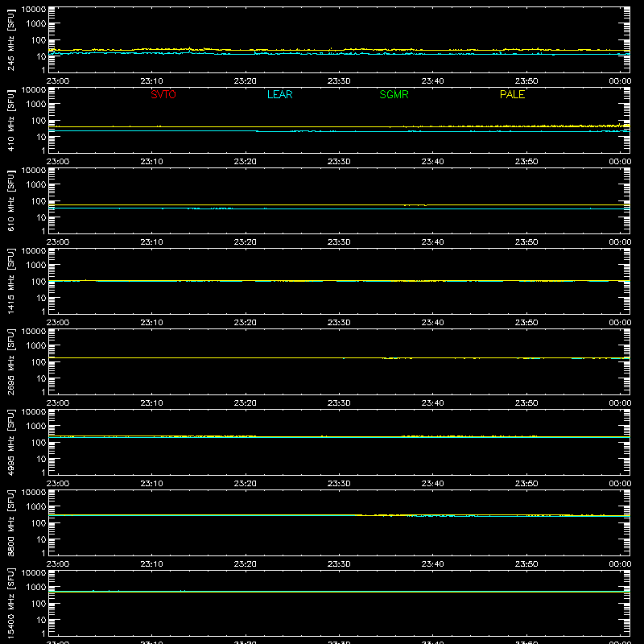Click 23:10 under the 1415 MHz panel
This screenshot has width=644, height=644.
[151, 323]
